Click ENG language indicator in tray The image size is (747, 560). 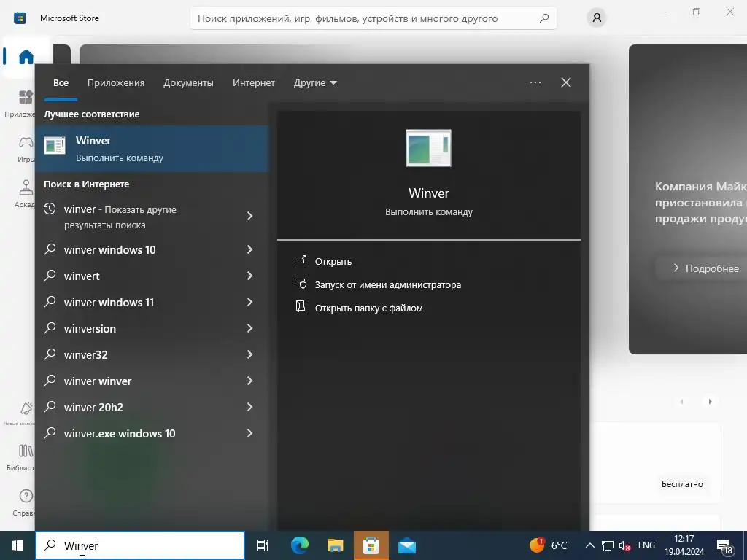646,545
